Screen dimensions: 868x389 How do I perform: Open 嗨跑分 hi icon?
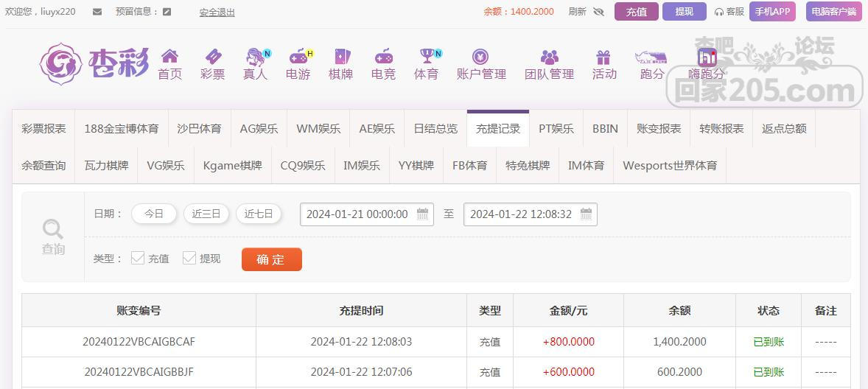point(707,57)
